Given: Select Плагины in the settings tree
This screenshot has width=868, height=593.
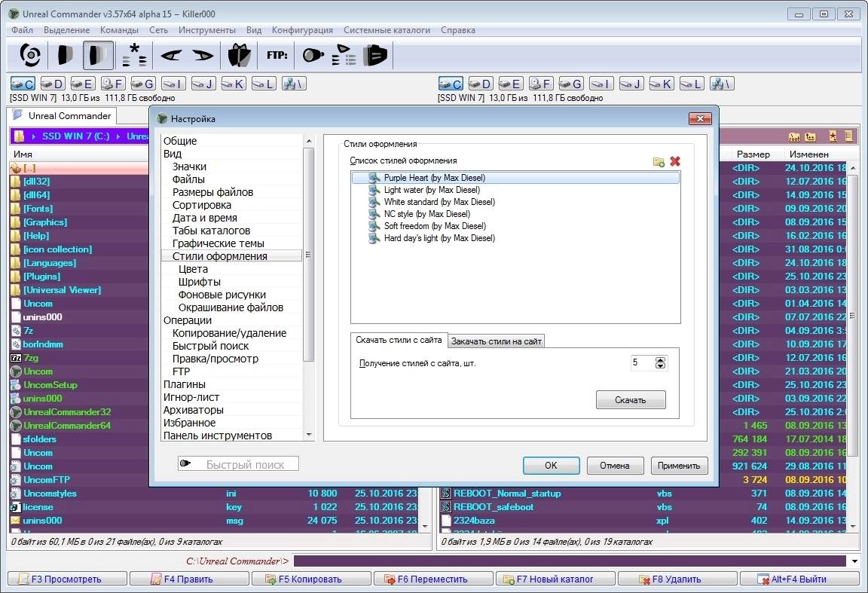Looking at the screenshot, I should 185,384.
